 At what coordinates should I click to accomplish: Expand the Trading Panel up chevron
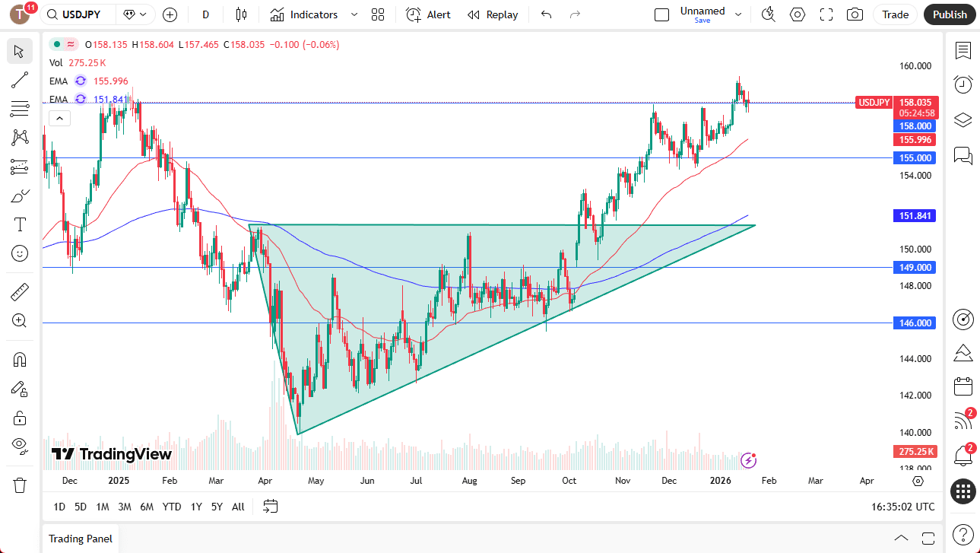pos(901,539)
